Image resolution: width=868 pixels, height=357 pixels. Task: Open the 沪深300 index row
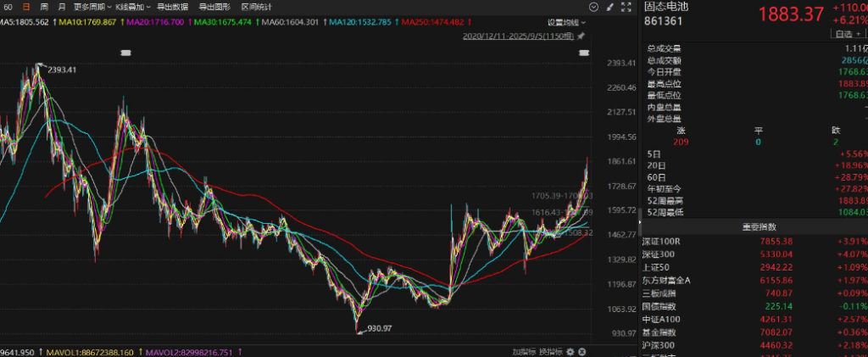coord(755,345)
